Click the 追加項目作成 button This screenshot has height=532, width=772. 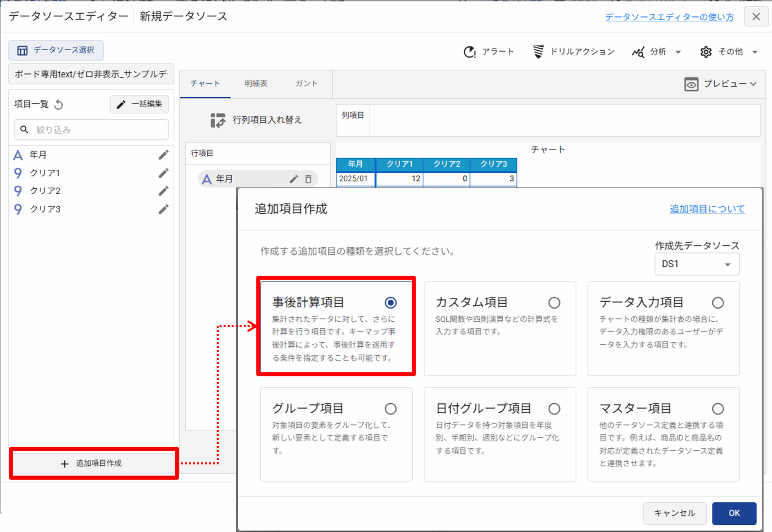(94, 463)
